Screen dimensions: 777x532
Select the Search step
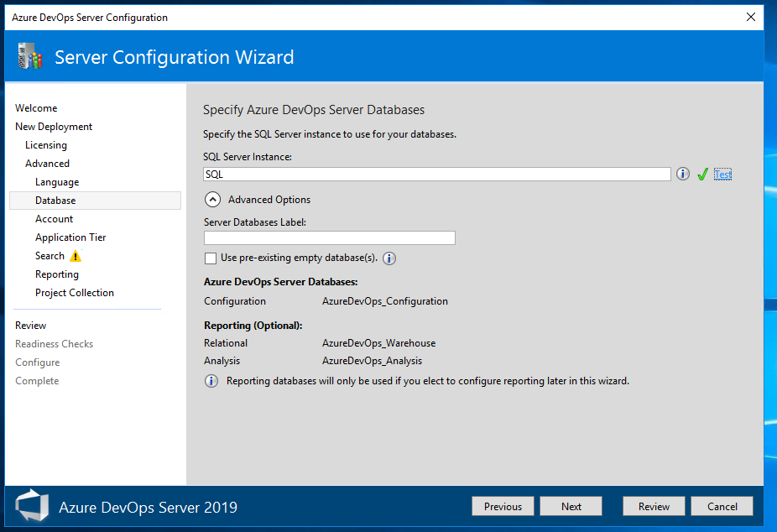click(50, 256)
